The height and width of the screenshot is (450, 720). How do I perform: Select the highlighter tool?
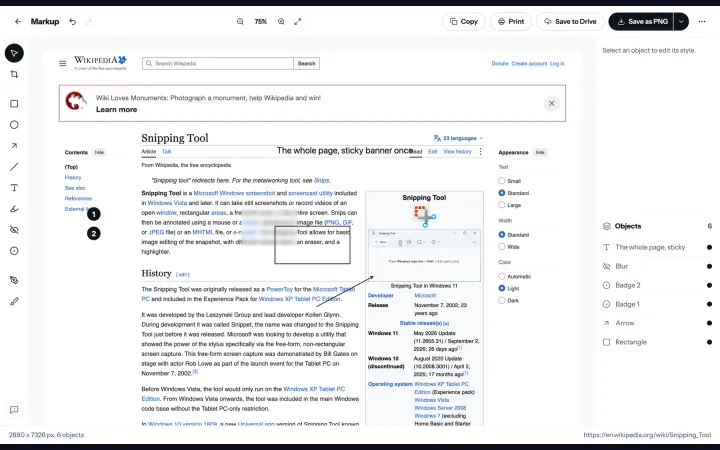pos(14,209)
